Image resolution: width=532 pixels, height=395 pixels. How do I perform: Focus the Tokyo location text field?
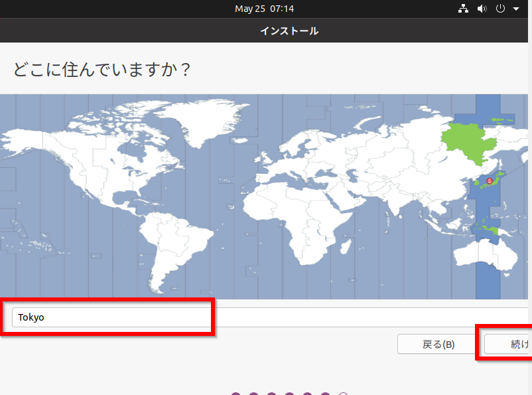click(270, 317)
